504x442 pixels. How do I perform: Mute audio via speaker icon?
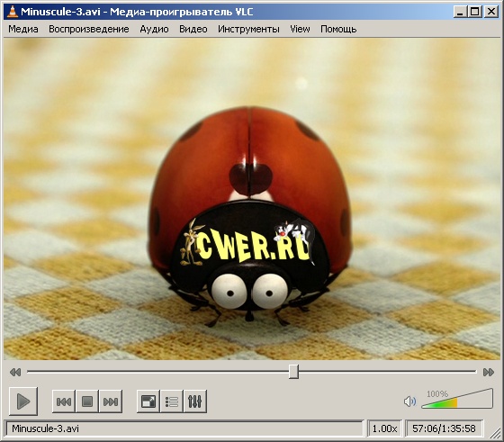click(409, 401)
